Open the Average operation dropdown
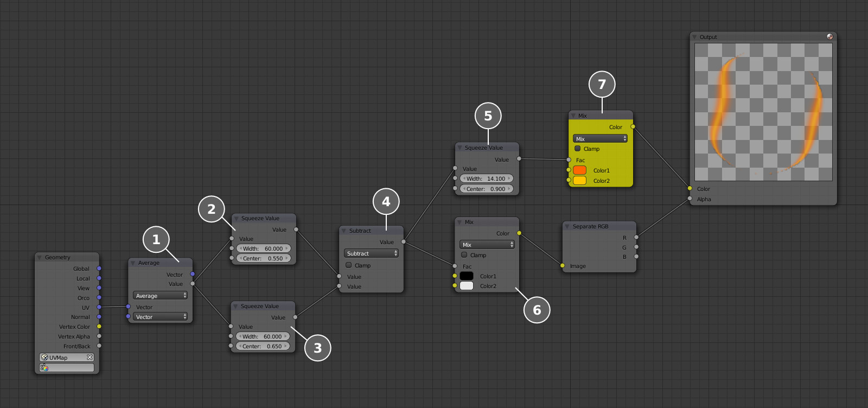The height and width of the screenshot is (408, 868). pos(161,296)
